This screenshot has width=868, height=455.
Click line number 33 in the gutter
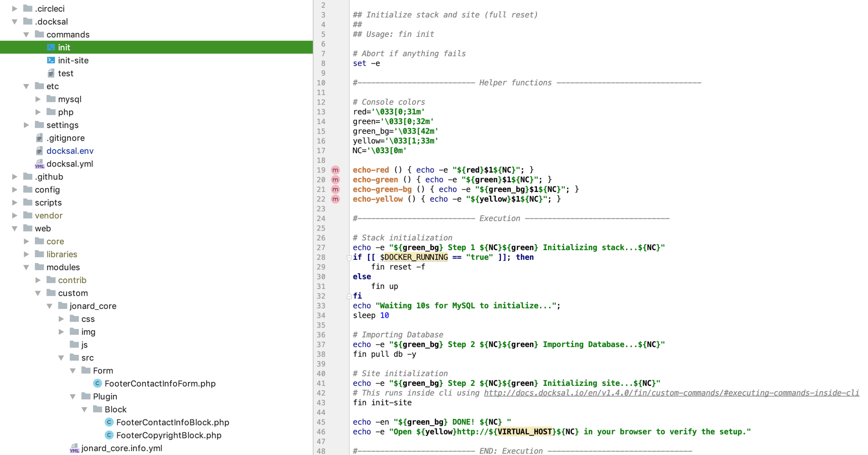(321, 306)
